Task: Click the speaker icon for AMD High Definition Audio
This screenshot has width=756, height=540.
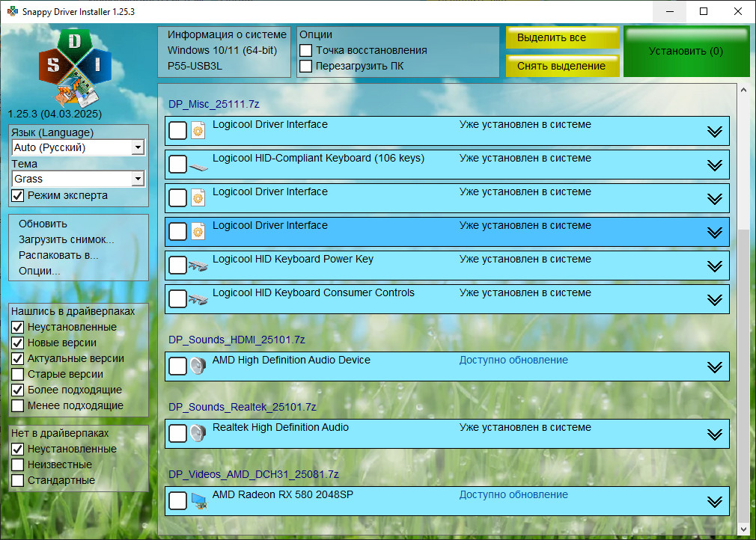Action: tap(198, 366)
